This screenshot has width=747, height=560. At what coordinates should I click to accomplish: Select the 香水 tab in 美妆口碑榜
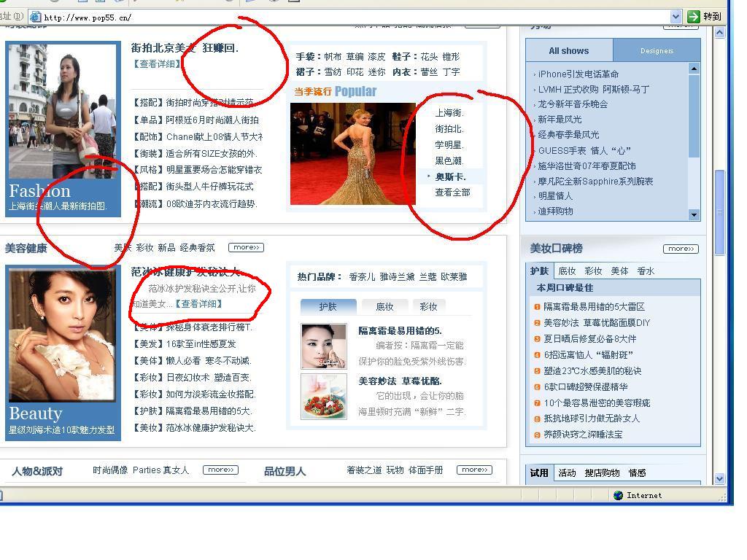pos(646,271)
